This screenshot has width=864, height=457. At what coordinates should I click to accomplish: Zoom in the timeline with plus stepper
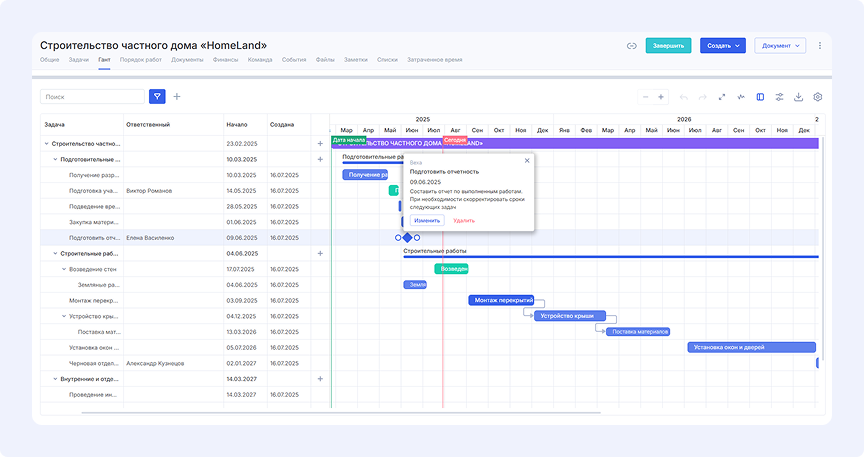[x=661, y=97]
